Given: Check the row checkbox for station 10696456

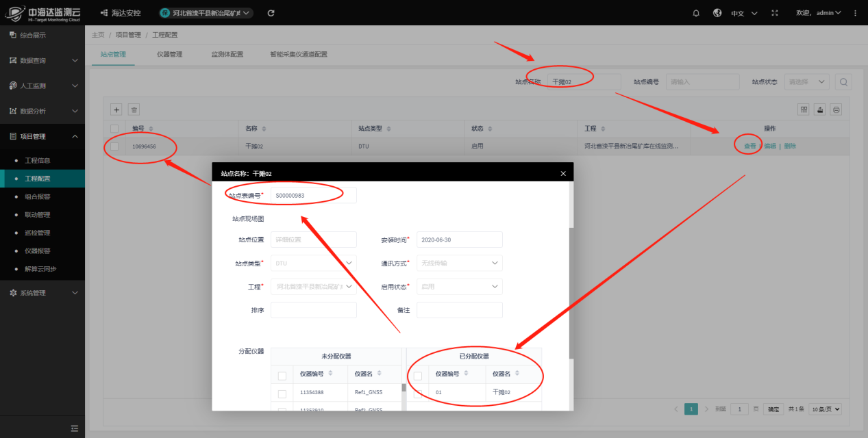Looking at the screenshot, I should click(x=114, y=146).
